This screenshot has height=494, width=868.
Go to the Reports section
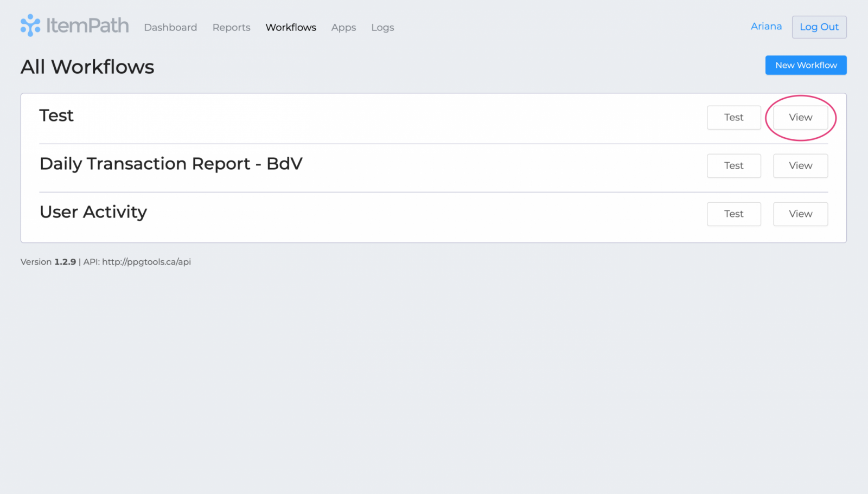[x=231, y=27]
